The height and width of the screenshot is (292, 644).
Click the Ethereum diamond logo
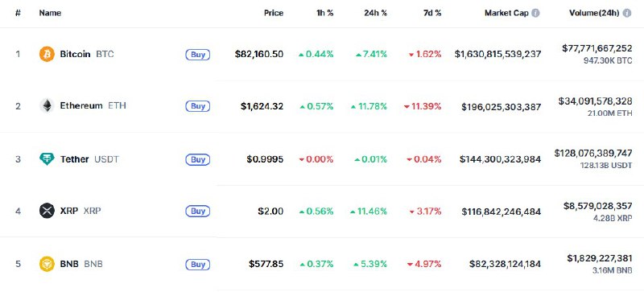47,106
